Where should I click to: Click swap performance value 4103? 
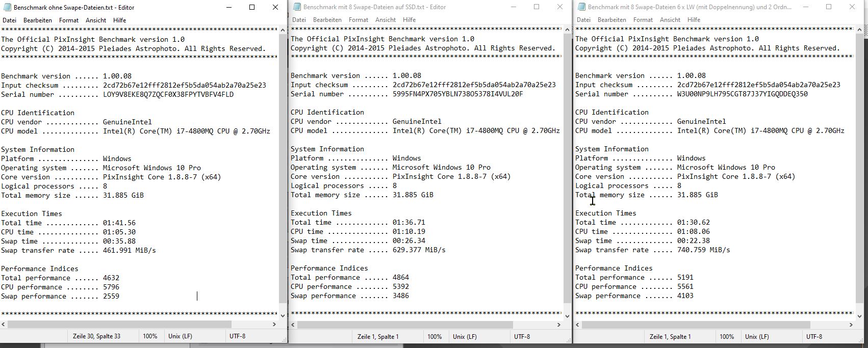[685, 296]
